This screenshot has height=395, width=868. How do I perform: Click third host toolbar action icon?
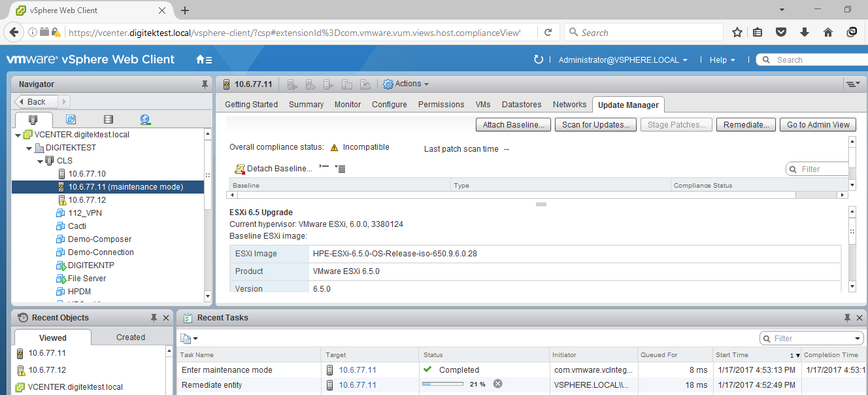(329, 84)
